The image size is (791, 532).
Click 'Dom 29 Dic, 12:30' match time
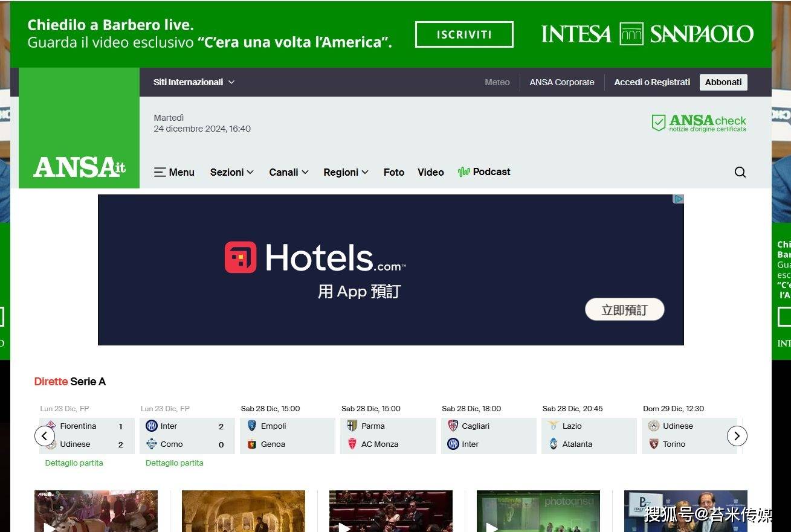pos(674,409)
